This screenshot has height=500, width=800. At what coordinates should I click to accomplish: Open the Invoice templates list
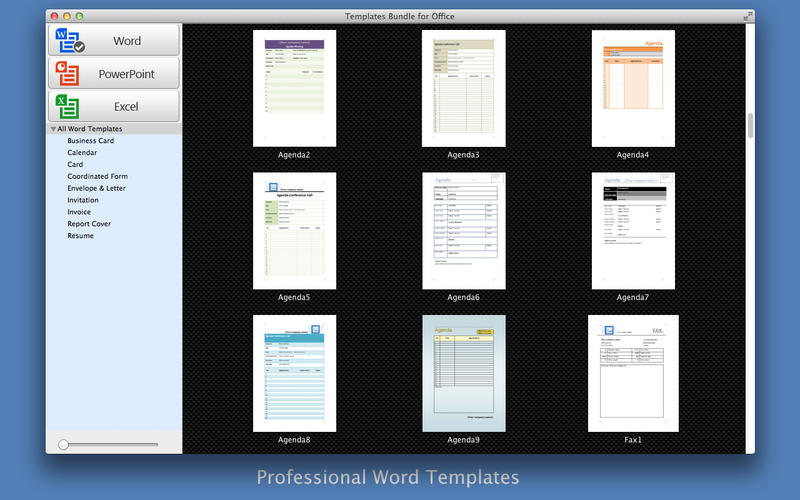78,212
